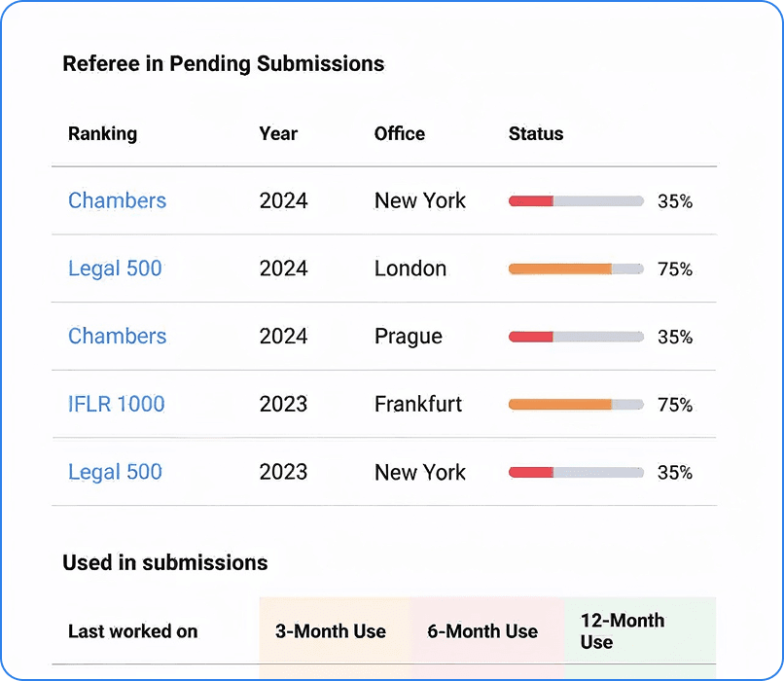Open the Legal 500 link for 2023
784x681 pixels.
(x=115, y=472)
